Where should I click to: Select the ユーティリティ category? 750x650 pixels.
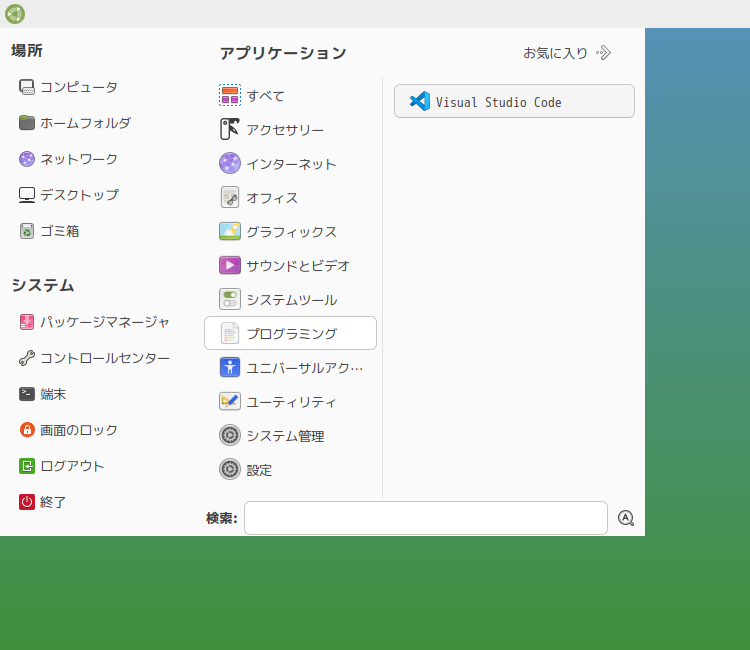pos(290,402)
